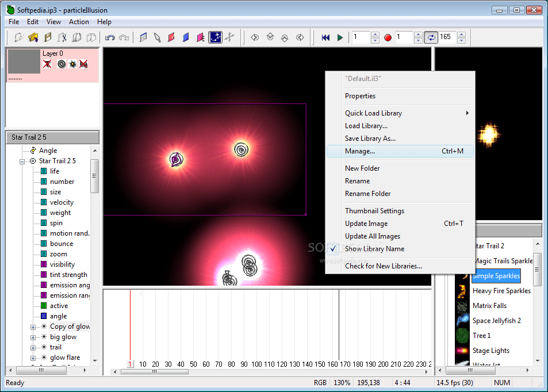Activate the highlighted particle emitter tool

215,37
